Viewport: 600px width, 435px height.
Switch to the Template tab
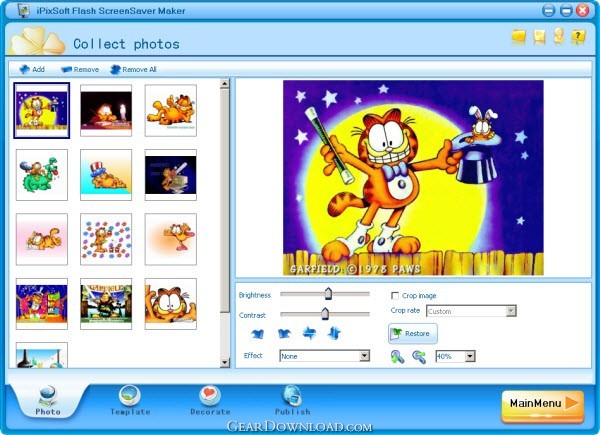coord(130,401)
